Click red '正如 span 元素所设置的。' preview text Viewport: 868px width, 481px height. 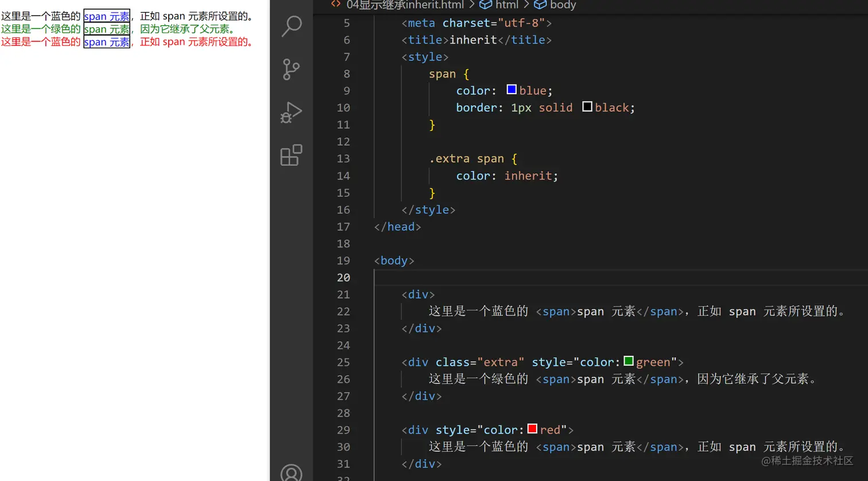(197, 42)
